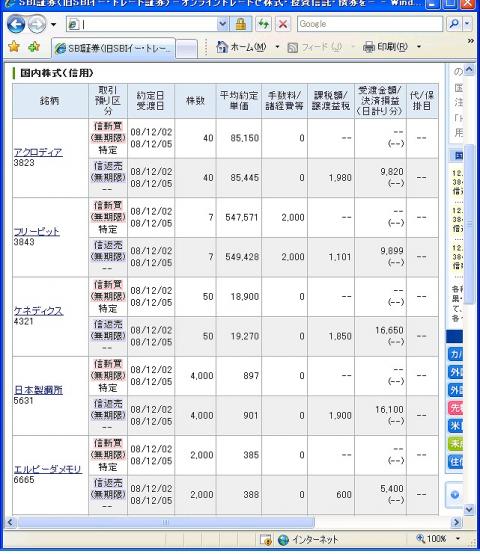Stop loading with red X icon

[x=283, y=24]
